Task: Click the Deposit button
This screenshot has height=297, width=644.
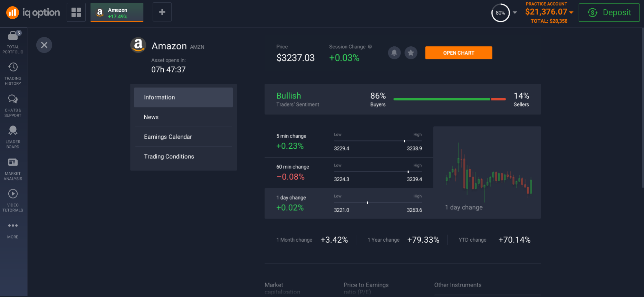Action: tap(609, 12)
